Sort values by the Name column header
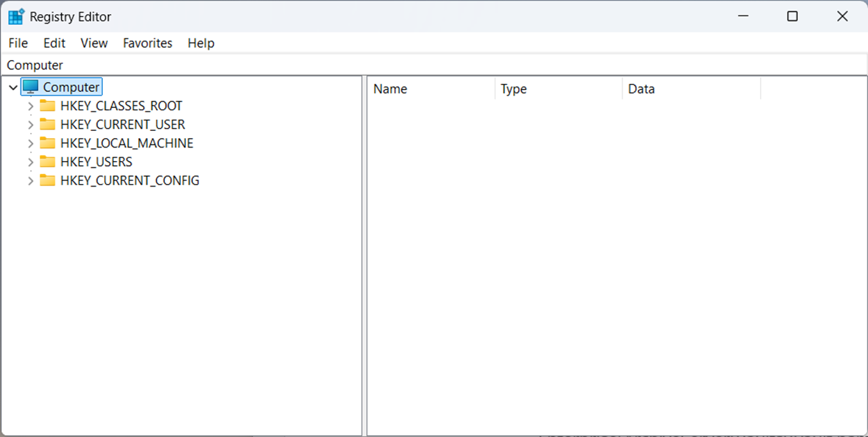 tap(391, 89)
